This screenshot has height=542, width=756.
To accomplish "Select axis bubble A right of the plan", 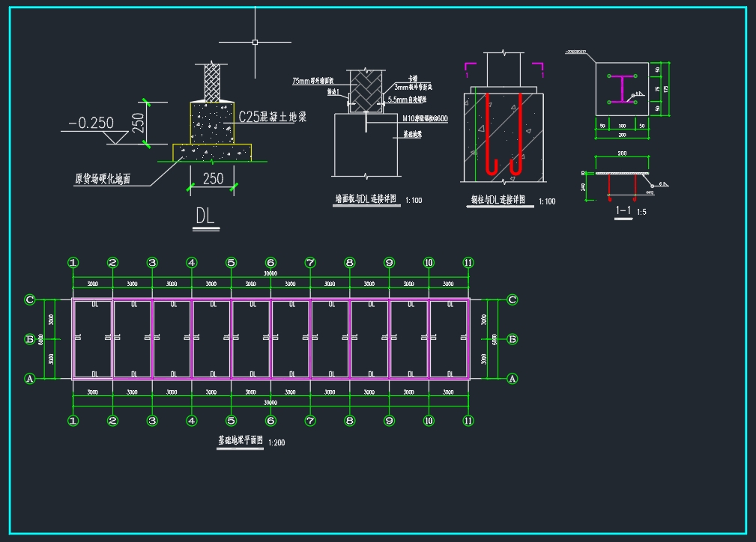I will [512, 379].
